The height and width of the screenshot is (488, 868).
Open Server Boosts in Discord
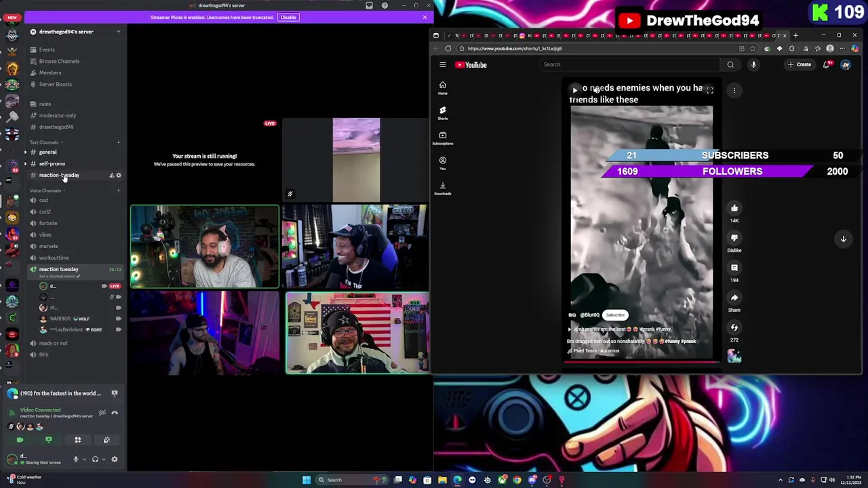click(x=55, y=84)
